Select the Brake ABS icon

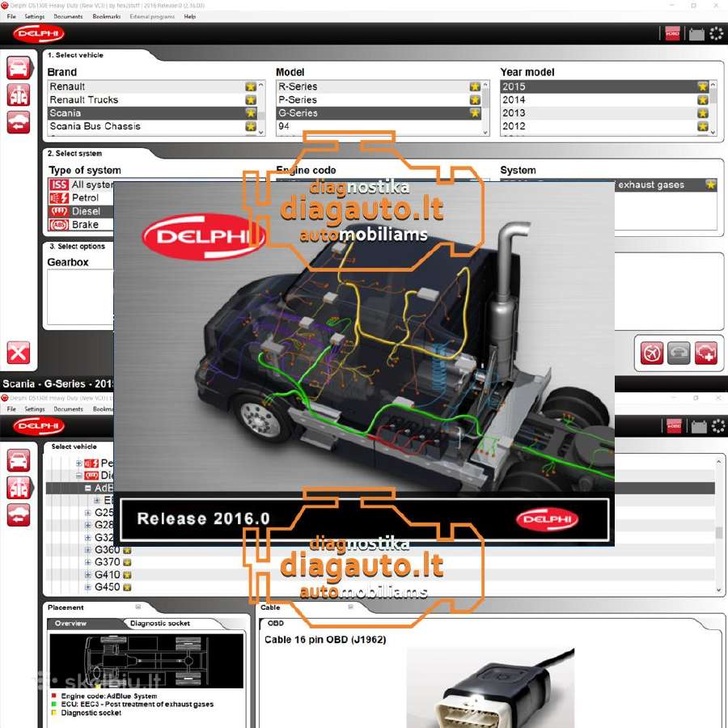pos(59,225)
